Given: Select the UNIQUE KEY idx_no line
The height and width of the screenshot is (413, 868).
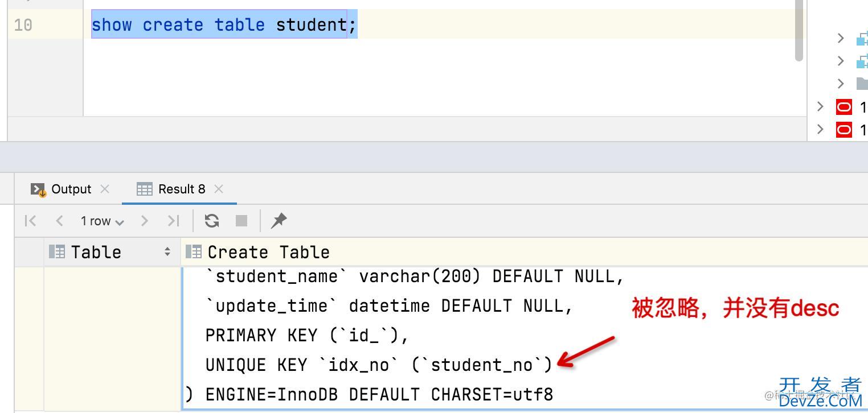Looking at the screenshot, I should click(x=379, y=365).
